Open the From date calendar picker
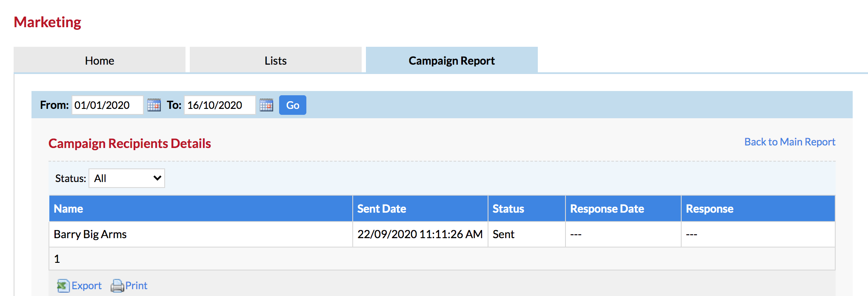The image size is (868, 296). [x=154, y=105]
